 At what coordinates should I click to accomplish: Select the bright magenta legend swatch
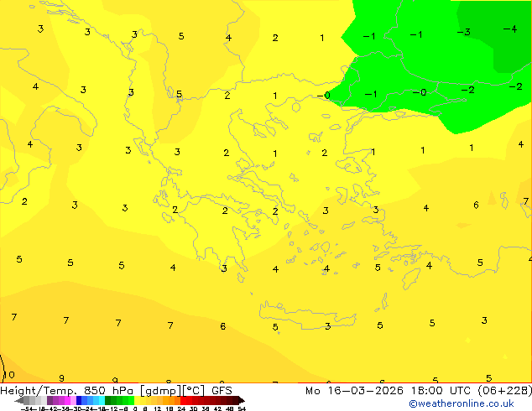[67, 401]
